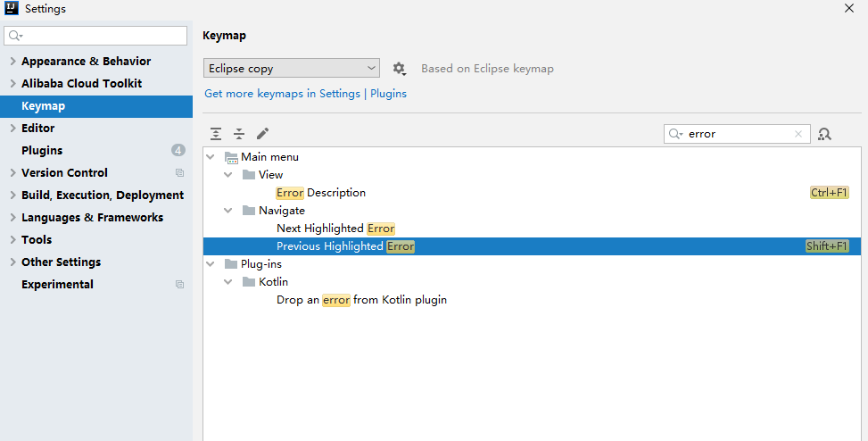Select Next Highlighted Error action

(335, 229)
